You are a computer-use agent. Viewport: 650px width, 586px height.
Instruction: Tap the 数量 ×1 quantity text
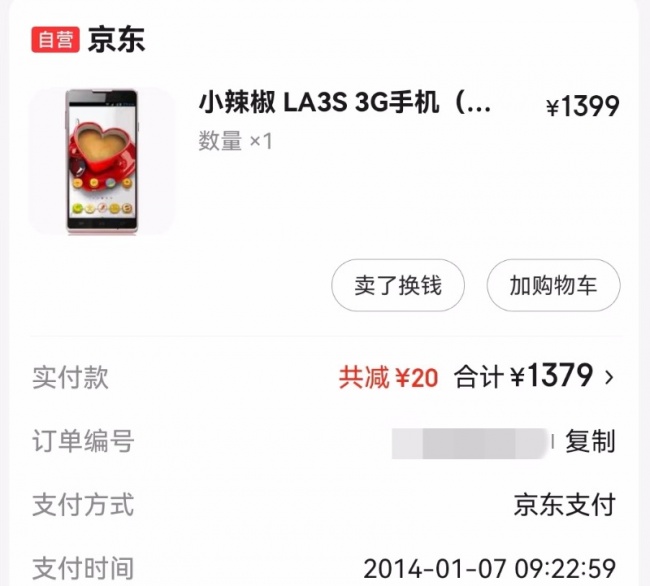coord(235,141)
